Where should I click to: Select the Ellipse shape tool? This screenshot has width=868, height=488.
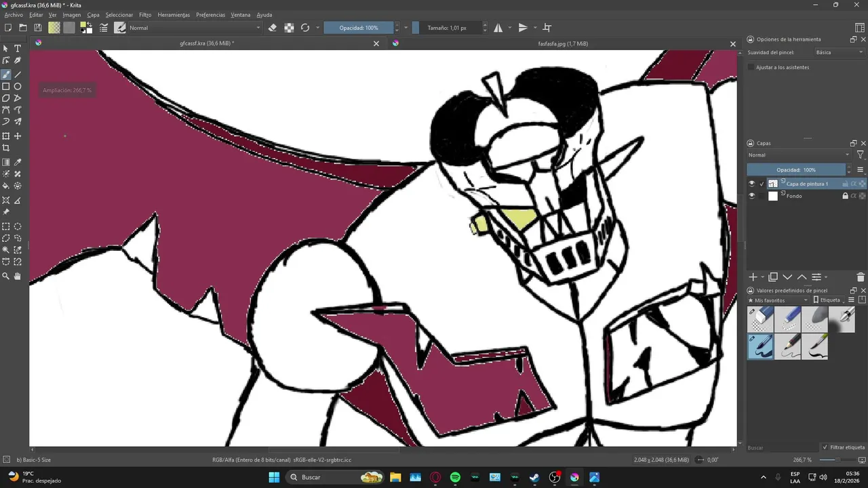[18, 87]
